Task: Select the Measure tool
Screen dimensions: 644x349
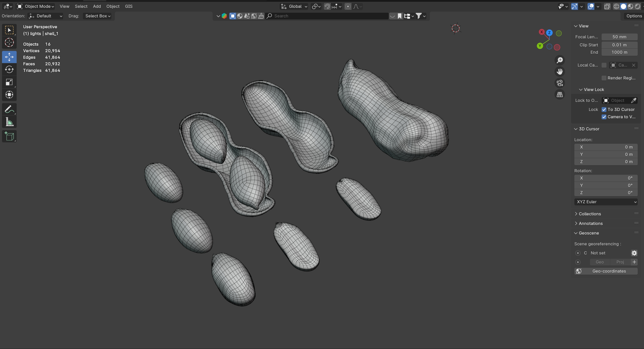Action: pyautogui.click(x=9, y=122)
